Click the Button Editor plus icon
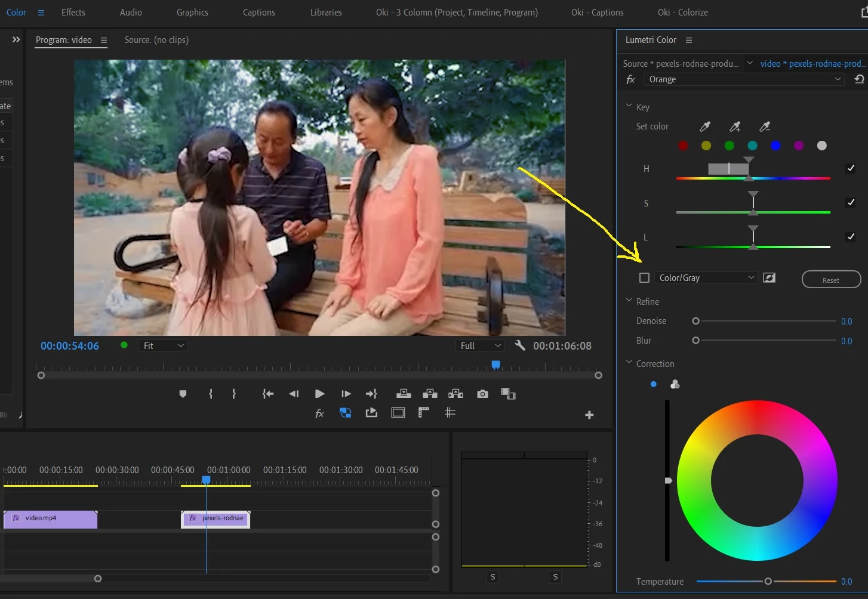This screenshot has width=868, height=599. pyautogui.click(x=589, y=415)
